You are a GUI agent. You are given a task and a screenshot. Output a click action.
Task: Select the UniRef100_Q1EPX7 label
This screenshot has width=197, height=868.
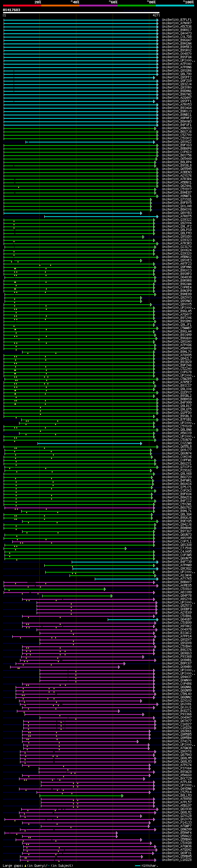[176, 393]
